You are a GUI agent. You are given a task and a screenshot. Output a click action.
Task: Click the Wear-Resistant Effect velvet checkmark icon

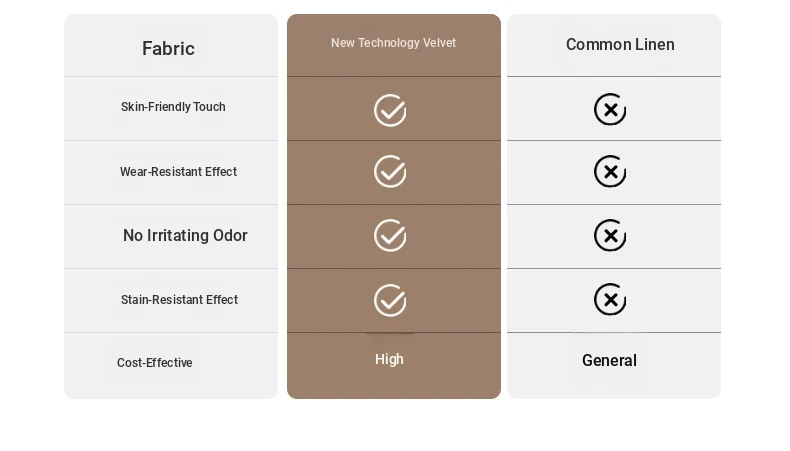(x=390, y=171)
